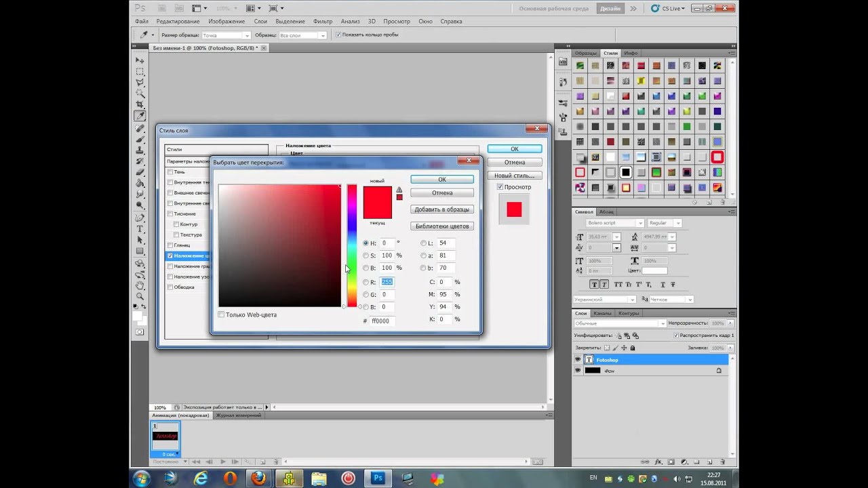Select the Path Selection tool
Image resolution: width=868 pixels, height=488 pixels.
[x=140, y=240]
